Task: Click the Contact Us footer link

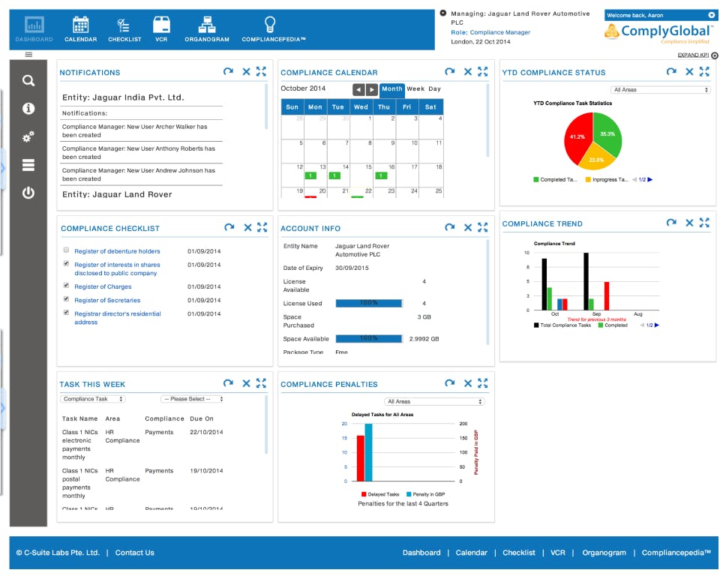Action: [134, 553]
